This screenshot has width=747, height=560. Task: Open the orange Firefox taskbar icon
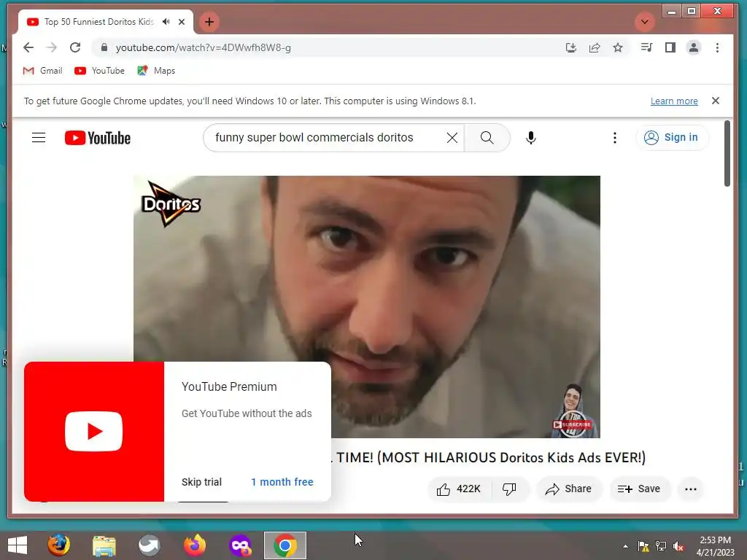pyautogui.click(x=194, y=545)
